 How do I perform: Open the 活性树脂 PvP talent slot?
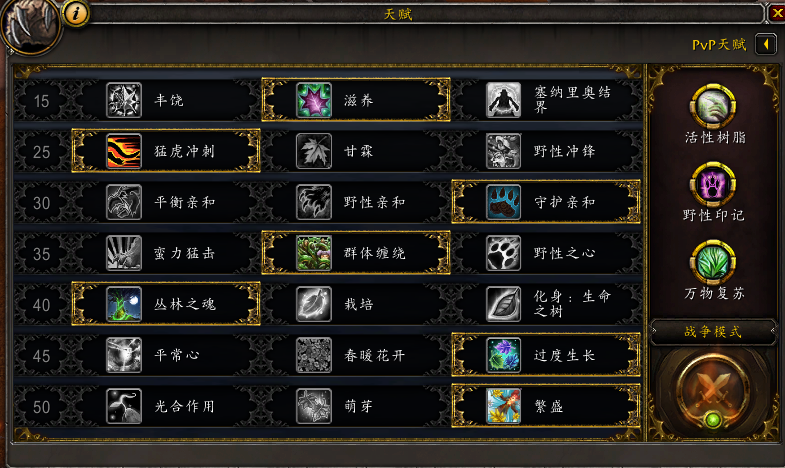713,106
